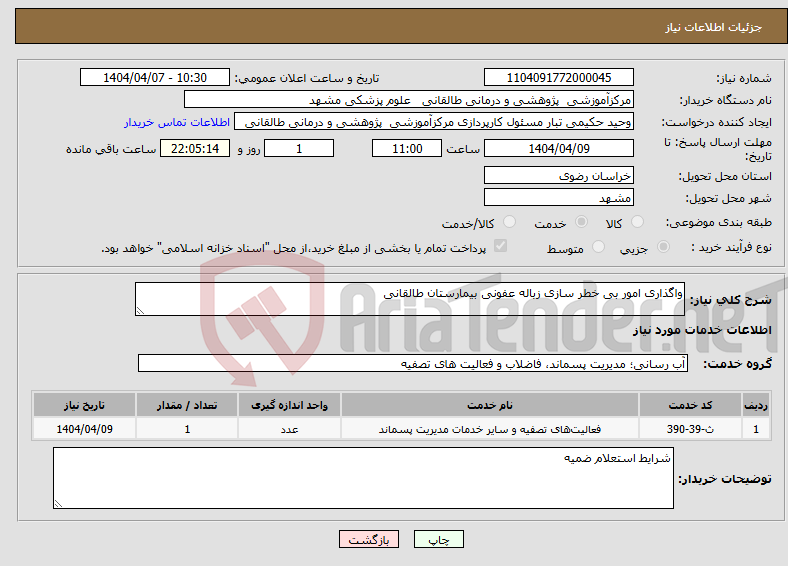This screenshot has width=788, height=566.
Task: Click the شرح کلی نیاز description textarea
Action: tap(410, 299)
